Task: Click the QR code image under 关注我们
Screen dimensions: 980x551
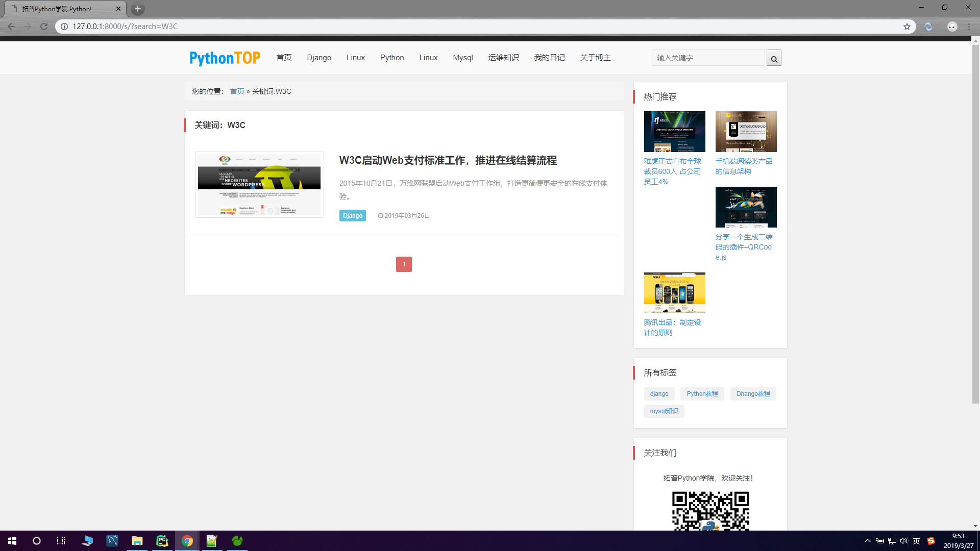Action: pos(710,511)
